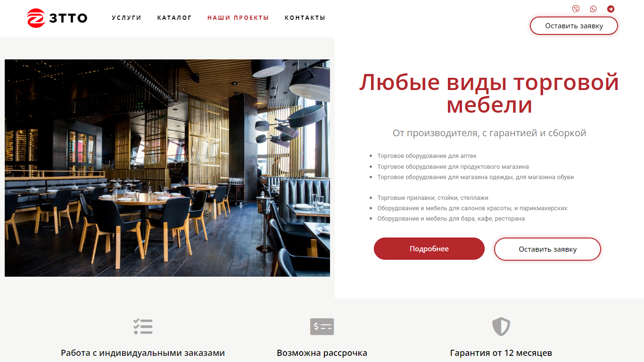Open the Каталог menu item
This screenshot has width=644, height=362.
pos(174,18)
